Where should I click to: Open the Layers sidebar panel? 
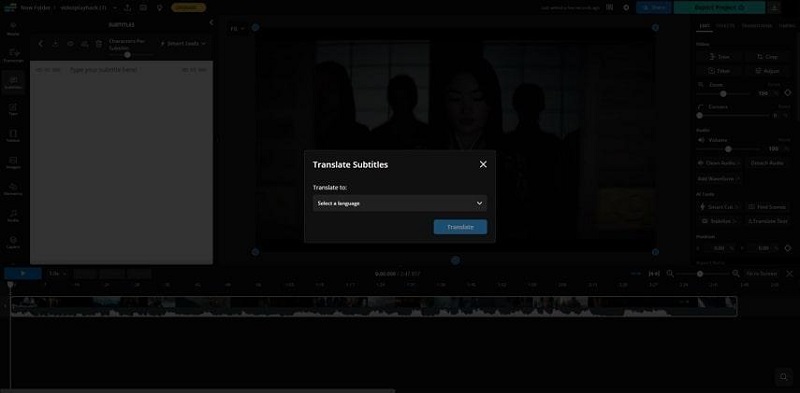click(x=13, y=242)
